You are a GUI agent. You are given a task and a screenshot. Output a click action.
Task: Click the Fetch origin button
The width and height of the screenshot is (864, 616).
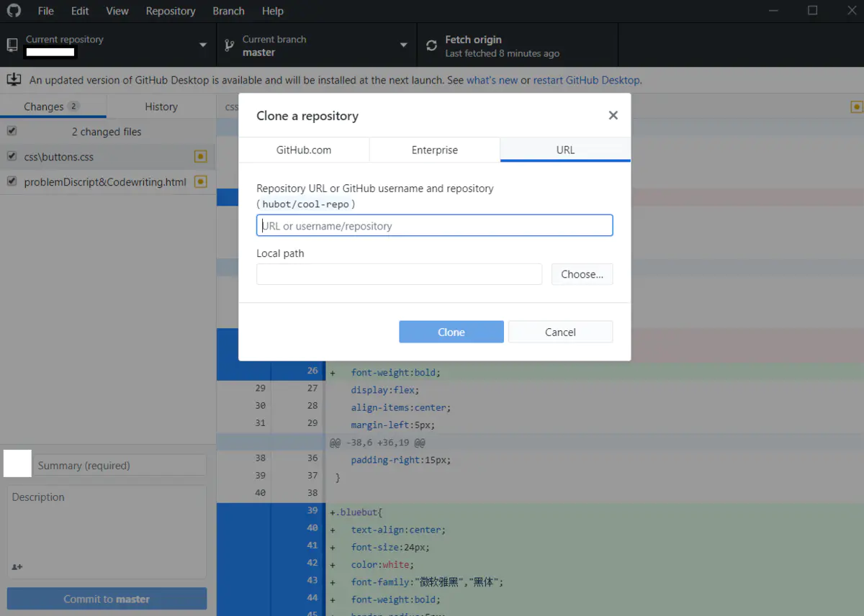[517, 45]
